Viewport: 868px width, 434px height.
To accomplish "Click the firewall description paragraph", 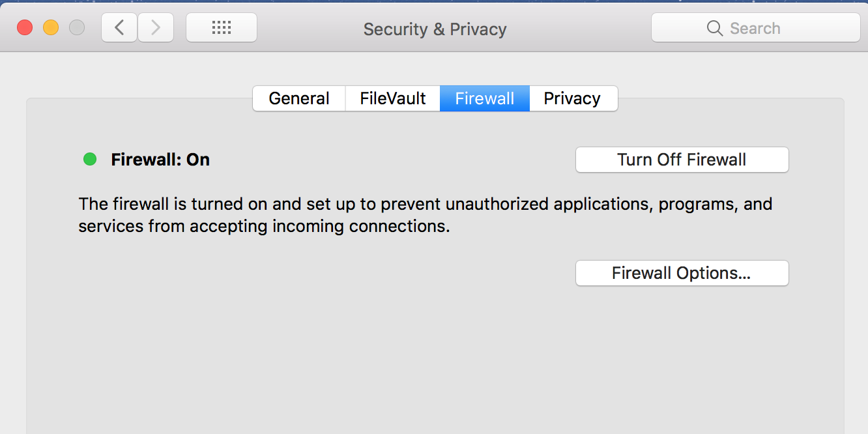I will pos(425,215).
